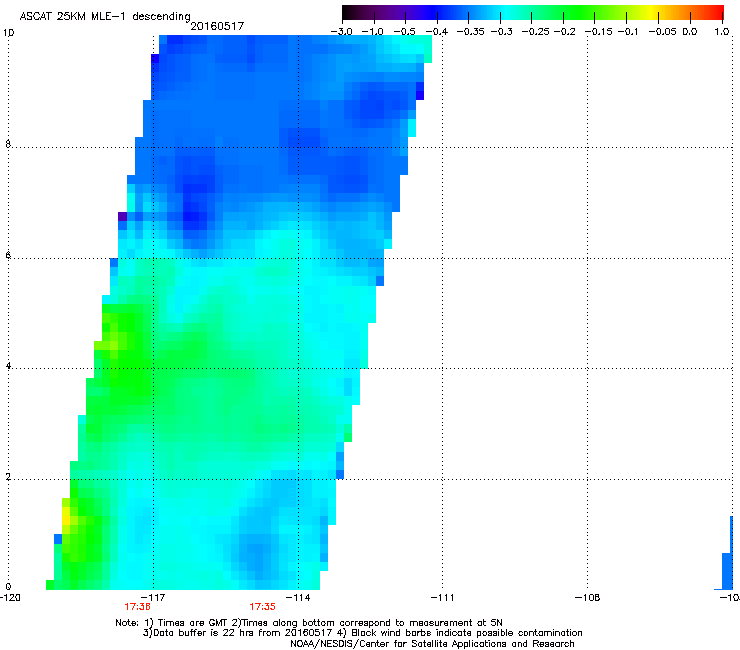
Task: Click the lone purple cell on swath's left edge
Action: pyautogui.click(x=122, y=217)
